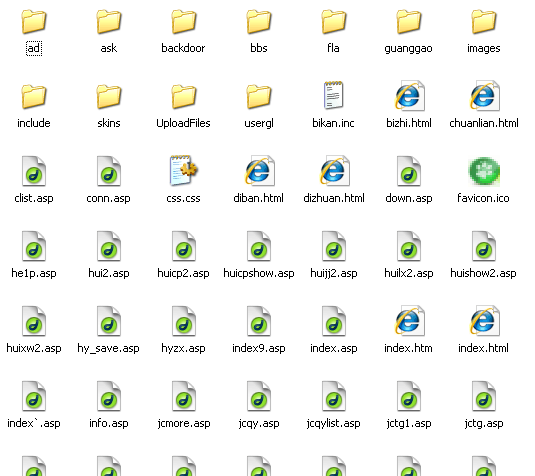Image resolution: width=535 pixels, height=476 pixels.
Task: Select the css.css stylesheet file icon
Action: [184, 171]
